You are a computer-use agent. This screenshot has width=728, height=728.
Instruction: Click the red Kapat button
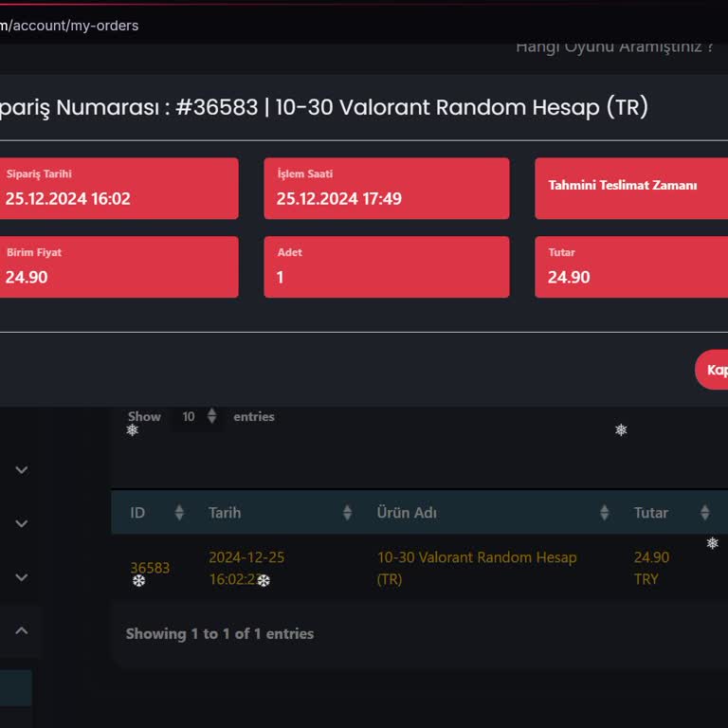[712, 370]
